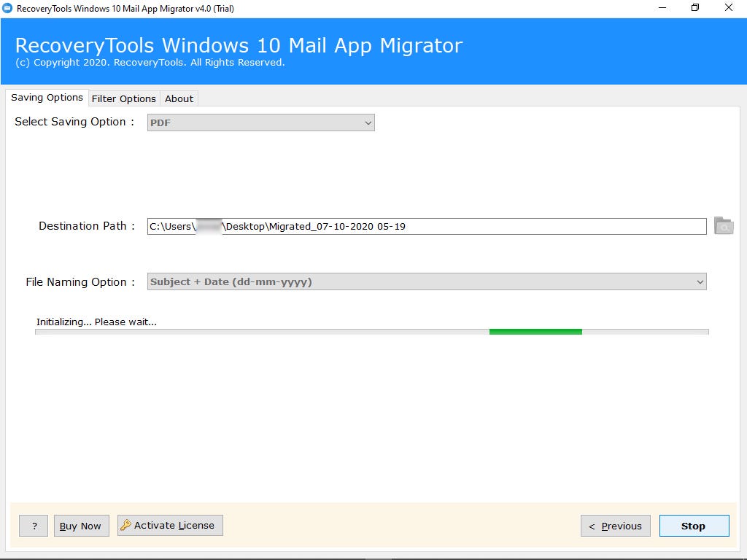Click the Buy Now button
The height and width of the screenshot is (560, 747).
coord(81,525)
